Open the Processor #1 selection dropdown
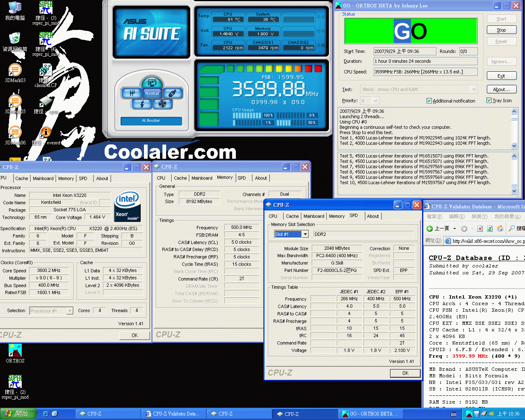 coord(69,311)
